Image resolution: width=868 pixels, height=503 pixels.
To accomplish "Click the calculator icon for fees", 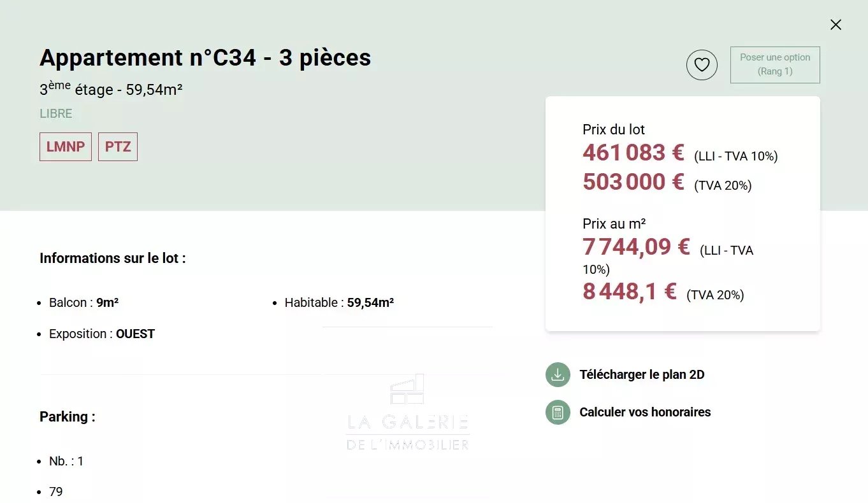I will [x=558, y=412].
